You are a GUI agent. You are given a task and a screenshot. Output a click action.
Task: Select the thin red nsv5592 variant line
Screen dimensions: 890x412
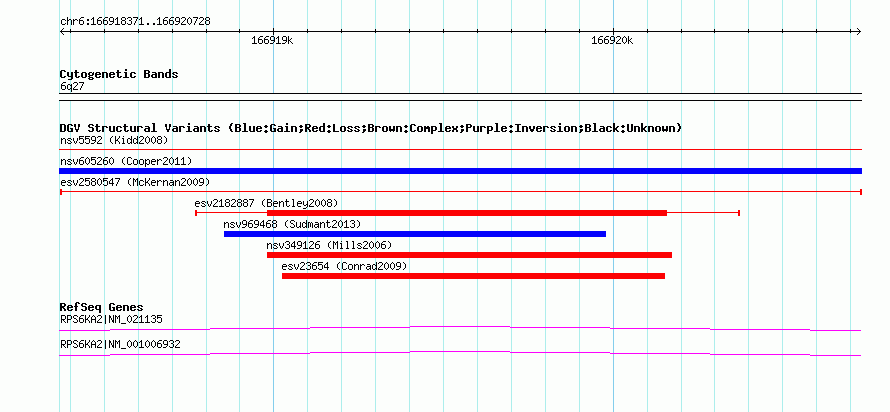461,150
